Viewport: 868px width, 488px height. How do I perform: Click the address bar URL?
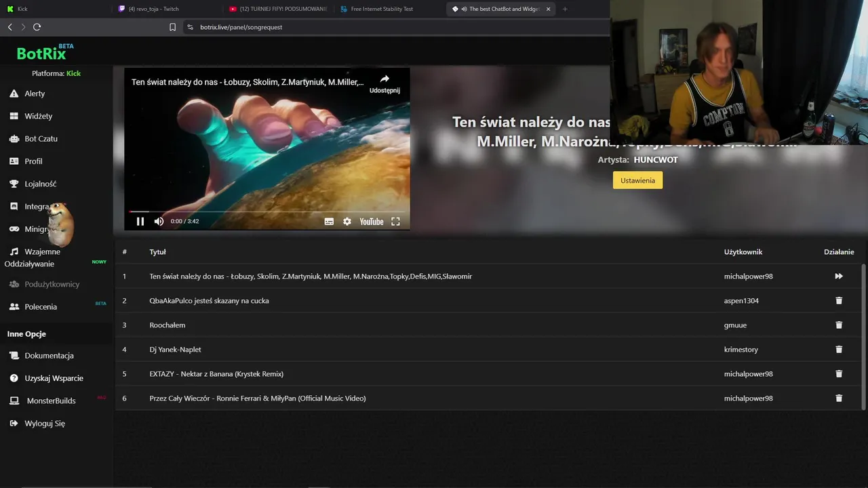(241, 27)
